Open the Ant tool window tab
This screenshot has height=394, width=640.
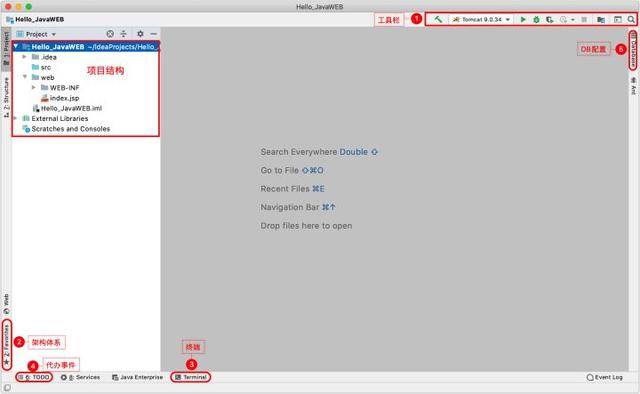tap(633, 85)
